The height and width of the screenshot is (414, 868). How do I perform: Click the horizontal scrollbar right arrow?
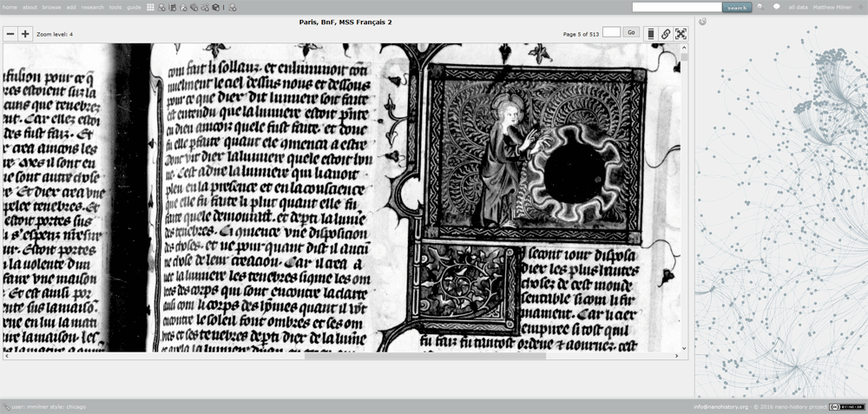point(676,356)
